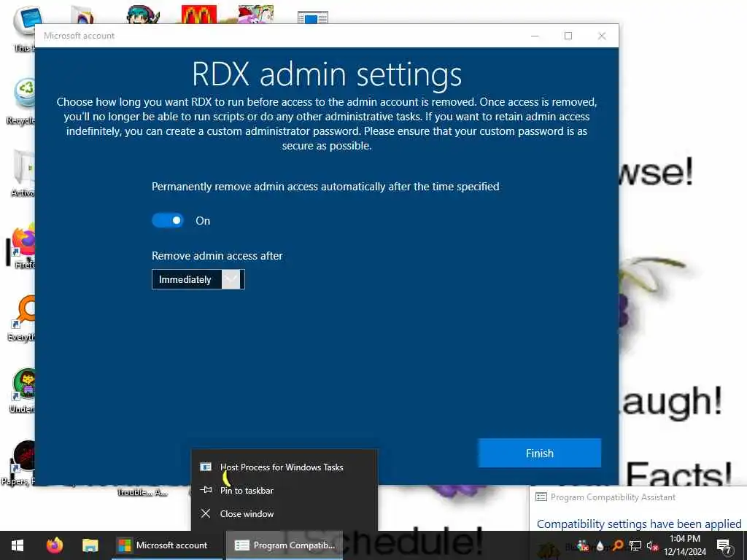The image size is (747, 560).
Task: Click the orange magnifier Everything tray icon
Action: tap(618, 545)
